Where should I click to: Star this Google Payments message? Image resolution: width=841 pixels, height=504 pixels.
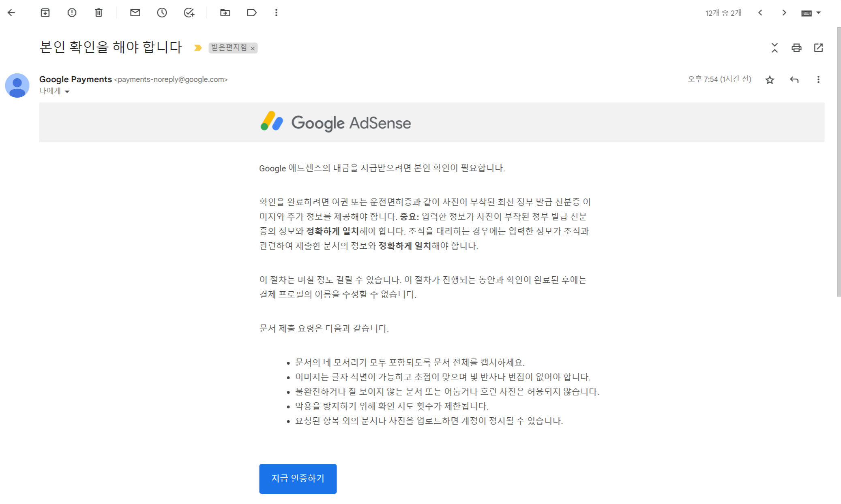(770, 80)
